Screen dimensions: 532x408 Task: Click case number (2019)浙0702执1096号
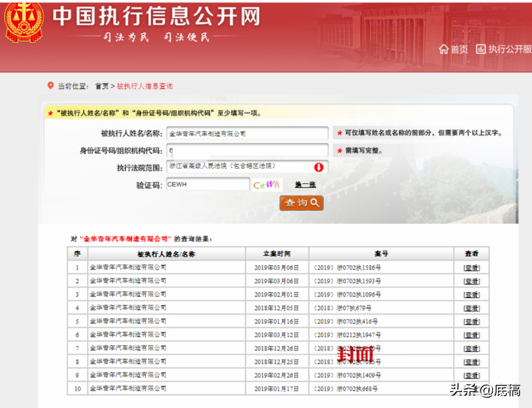(x=346, y=295)
